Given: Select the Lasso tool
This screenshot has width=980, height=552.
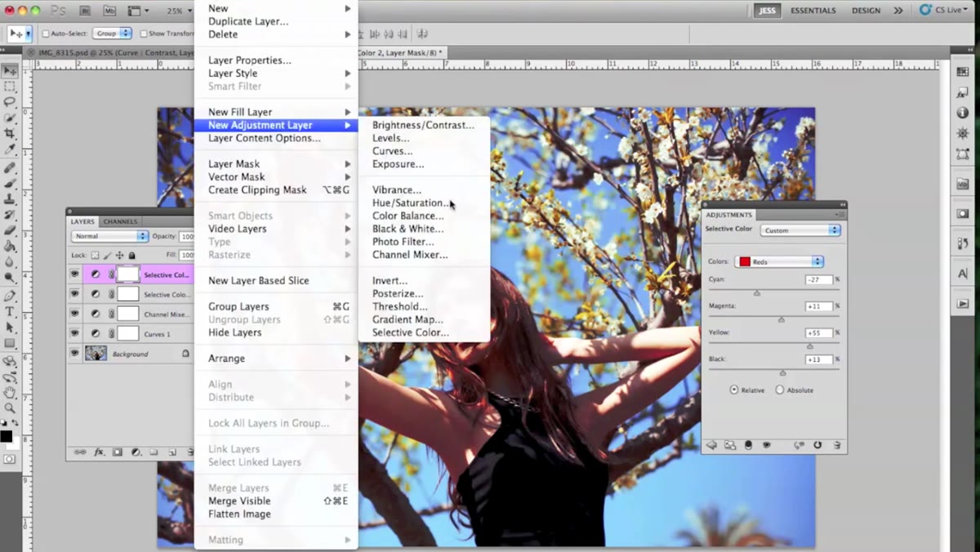Looking at the screenshot, I should [10, 102].
